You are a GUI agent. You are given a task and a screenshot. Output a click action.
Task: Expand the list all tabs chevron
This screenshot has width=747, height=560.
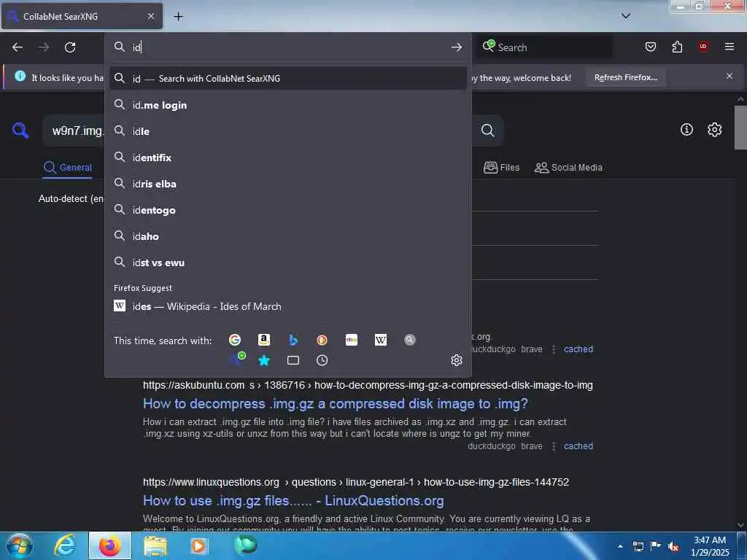tap(625, 16)
